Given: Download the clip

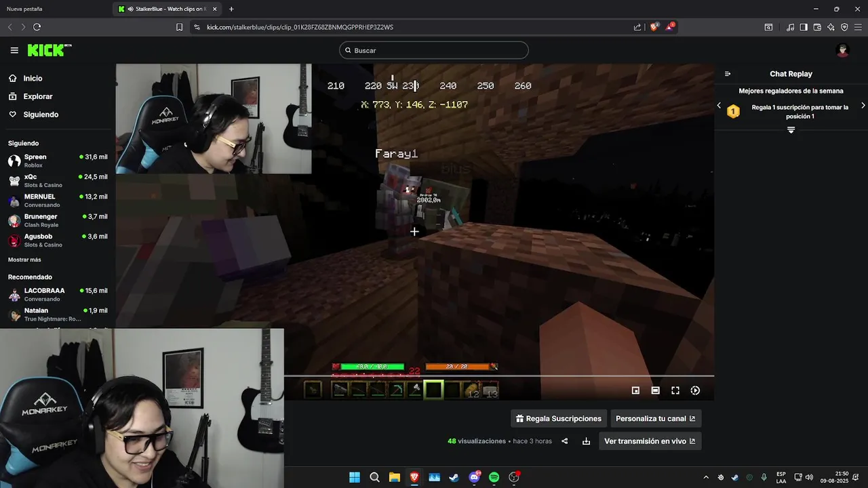Looking at the screenshot, I should (x=586, y=441).
